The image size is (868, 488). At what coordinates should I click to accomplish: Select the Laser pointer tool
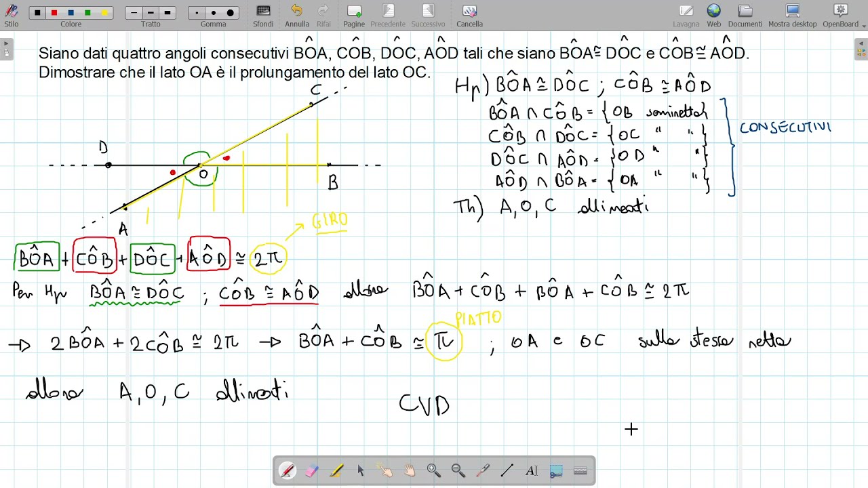point(483,470)
